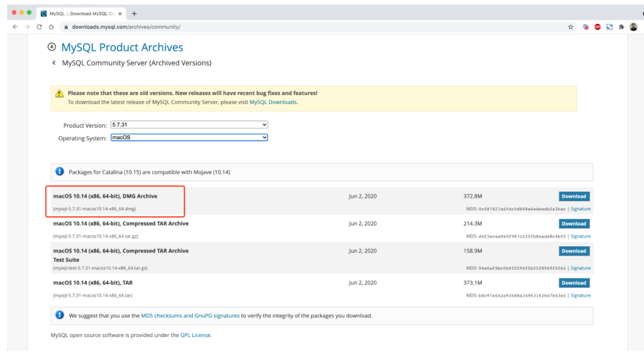Viewport: 644px width, 356px height.
Task: Open MD5 checksums and GnuPG signatures link
Action: [190, 316]
